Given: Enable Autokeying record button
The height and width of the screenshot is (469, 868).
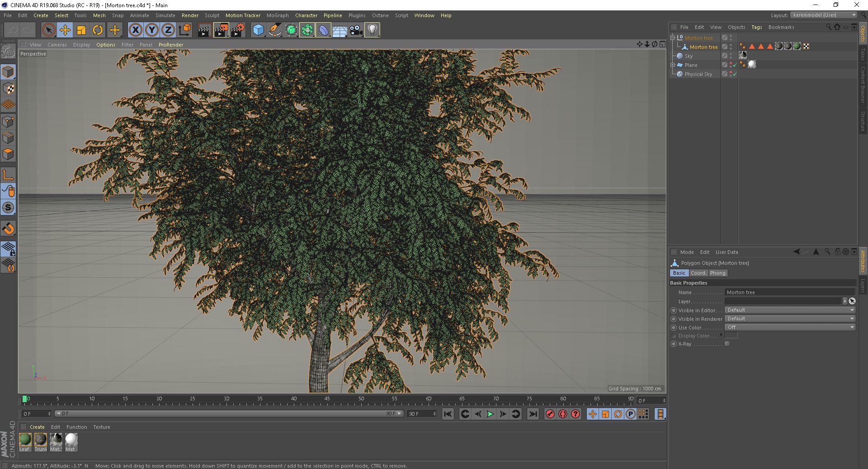Looking at the screenshot, I should 563,414.
